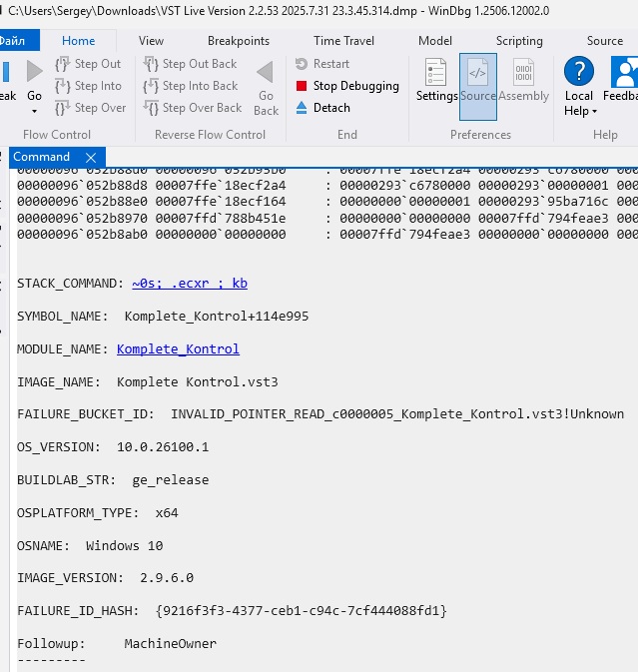638x672 pixels.
Task: Click Followup value MachineOwner
Action: [171, 643]
